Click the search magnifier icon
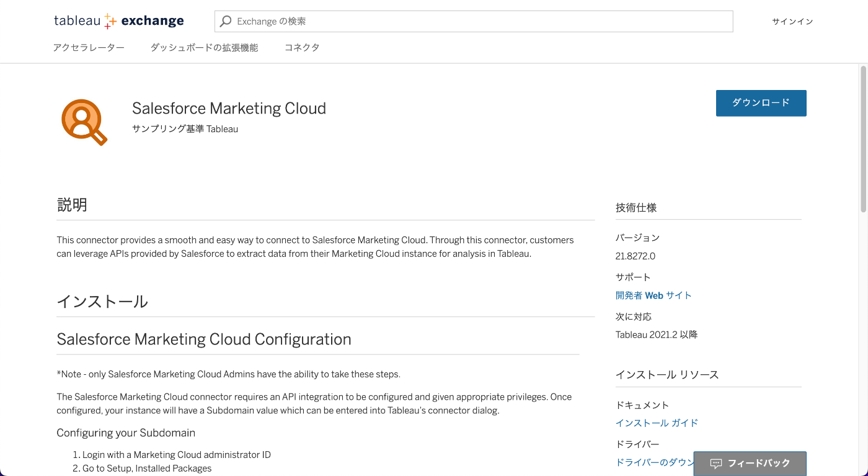This screenshot has width=868, height=476. 226,21
